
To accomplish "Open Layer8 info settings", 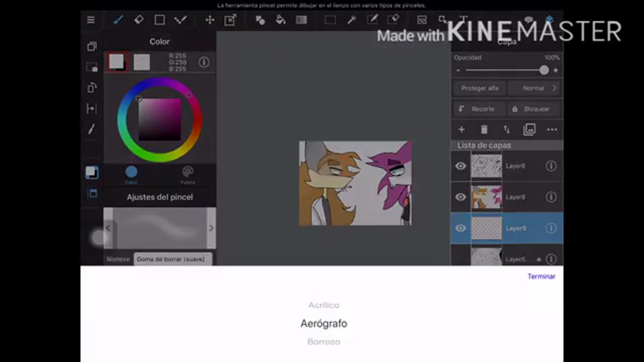I will click(551, 197).
